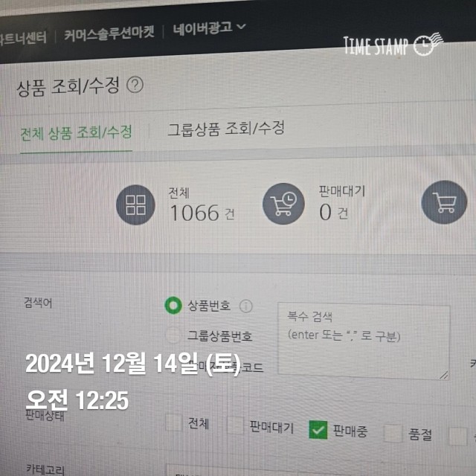Check the 전체 sale status checkbox
Viewport: 476px width, 476px height.
174,422
